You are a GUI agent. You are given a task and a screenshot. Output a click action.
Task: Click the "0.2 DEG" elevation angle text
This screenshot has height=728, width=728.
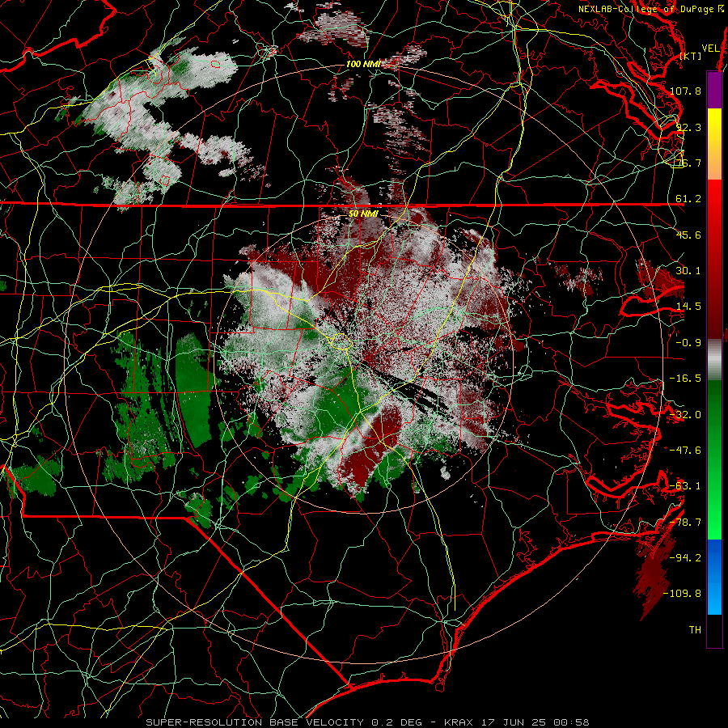coord(396,722)
